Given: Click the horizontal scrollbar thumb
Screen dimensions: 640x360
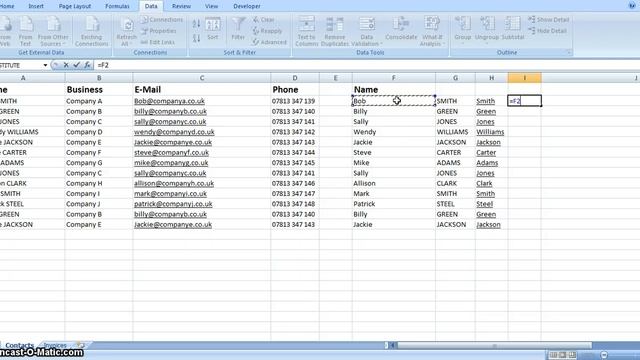Looking at the screenshot, I should pyautogui.click(x=494, y=345).
